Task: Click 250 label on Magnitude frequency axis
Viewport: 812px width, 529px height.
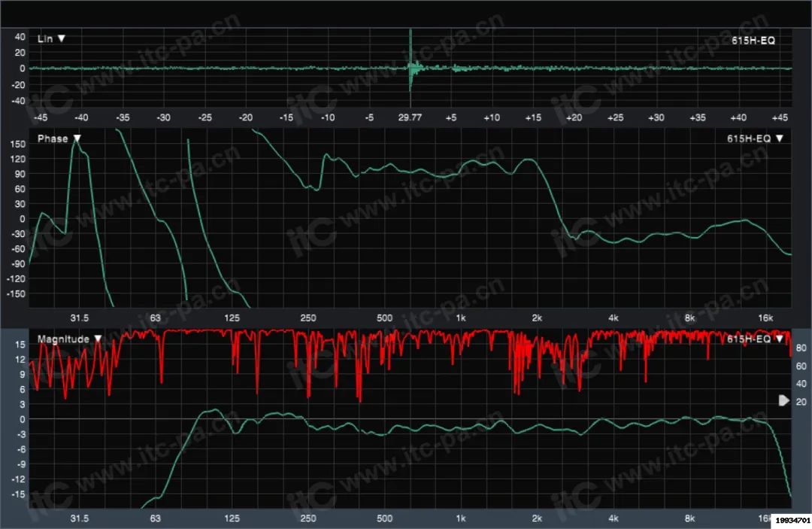Action: (x=308, y=518)
